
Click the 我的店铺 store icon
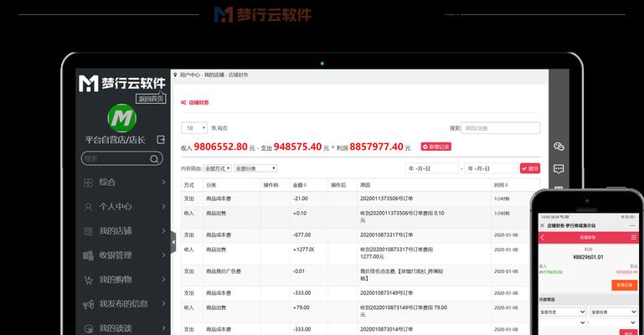(x=88, y=231)
